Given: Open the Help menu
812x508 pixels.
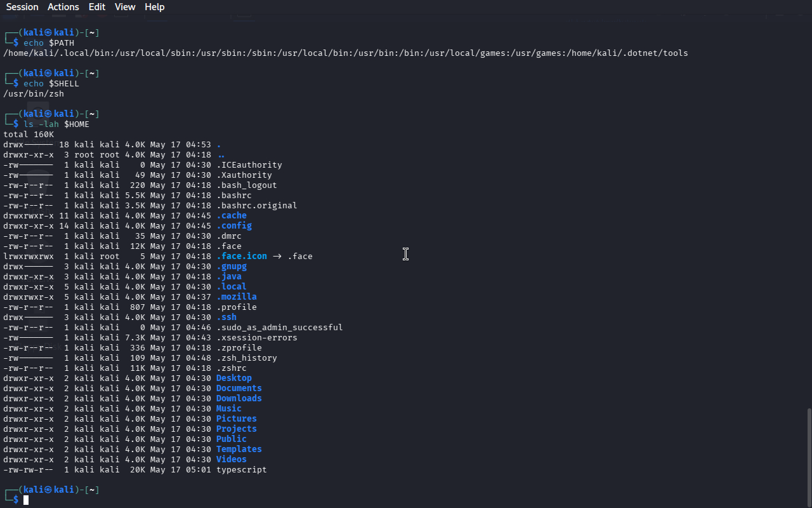Looking at the screenshot, I should point(154,7).
